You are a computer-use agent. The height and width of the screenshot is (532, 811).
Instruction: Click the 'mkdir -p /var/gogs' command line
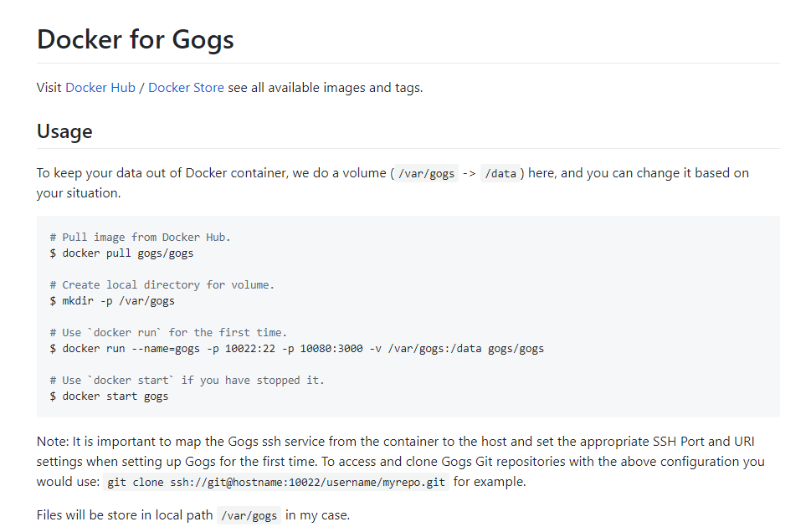[112, 301]
